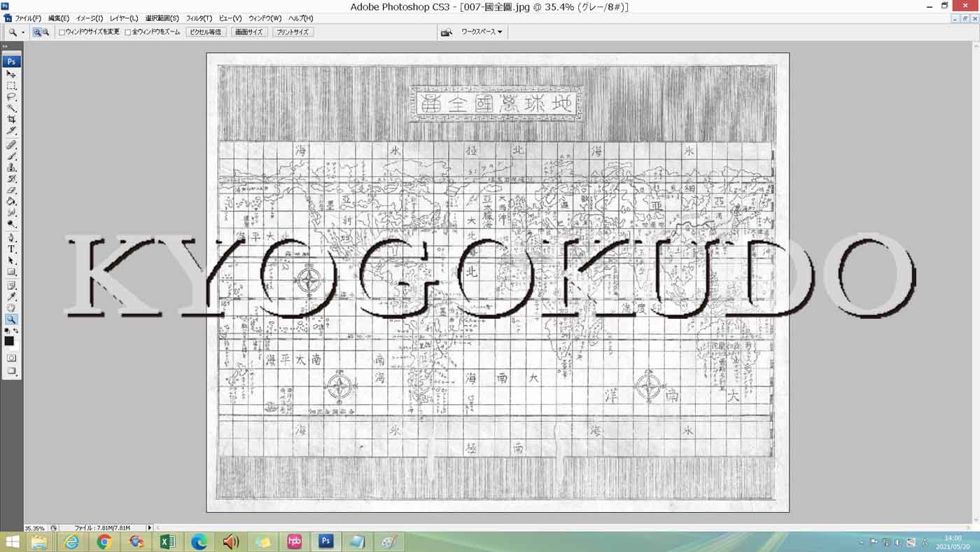Click the Photoshop taskbar icon
The image size is (980, 552).
pyautogui.click(x=325, y=541)
